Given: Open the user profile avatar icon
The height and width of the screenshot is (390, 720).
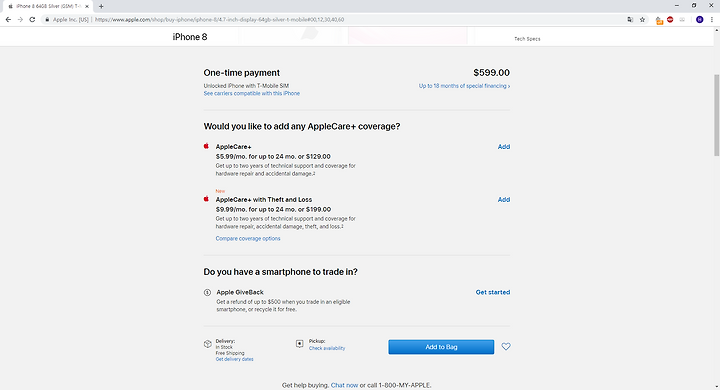Looking at the screenshot, I should (x=699, y=20).
